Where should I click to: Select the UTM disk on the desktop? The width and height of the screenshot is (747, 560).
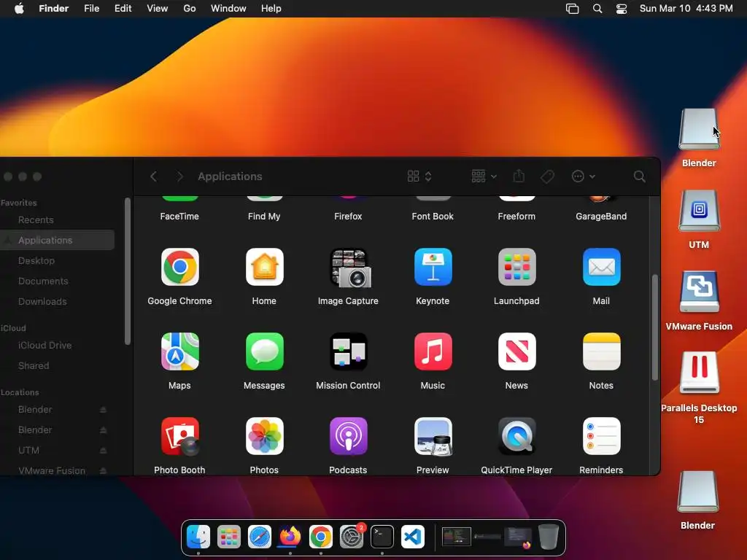(699, 211)
